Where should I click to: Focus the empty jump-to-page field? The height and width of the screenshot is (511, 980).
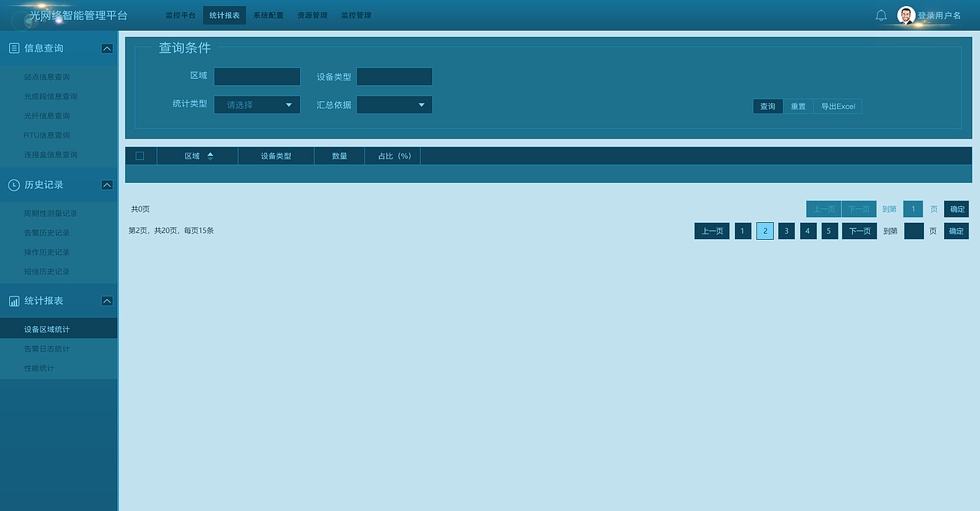pos(914,231)
